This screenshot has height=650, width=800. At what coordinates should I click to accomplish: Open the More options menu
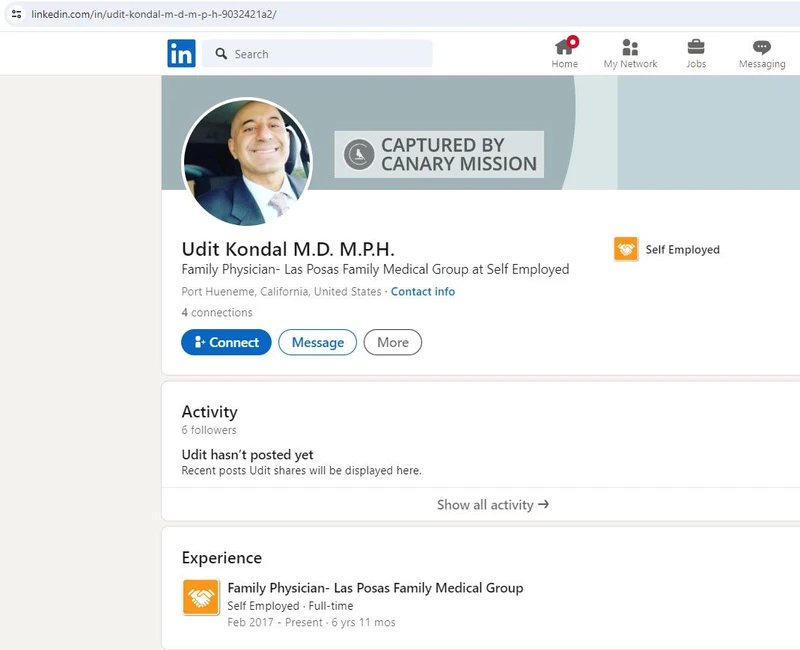[x=392, y=342]
